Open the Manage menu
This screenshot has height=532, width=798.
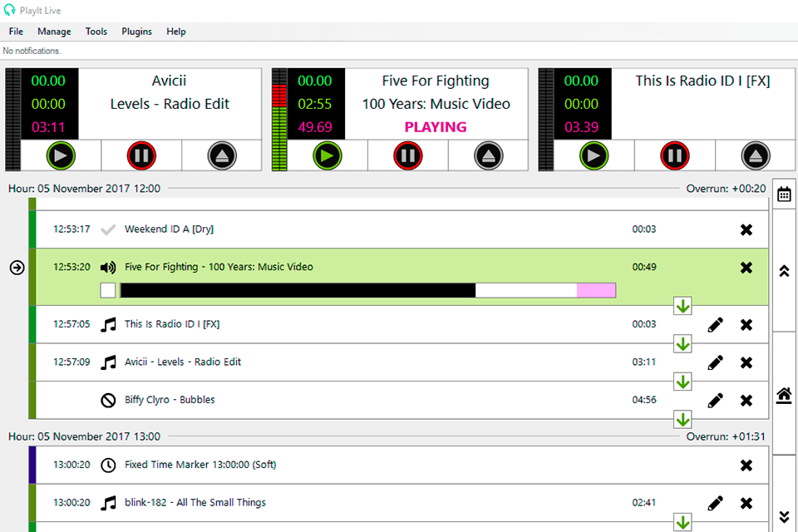click(x=54, y=32)
